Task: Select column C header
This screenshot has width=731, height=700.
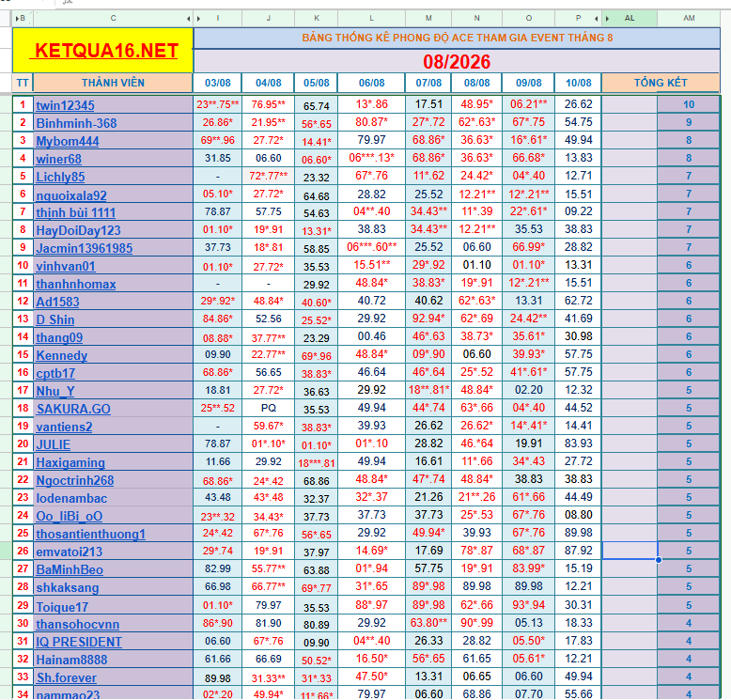Action: pyautogui.click(x=114, y=18)
